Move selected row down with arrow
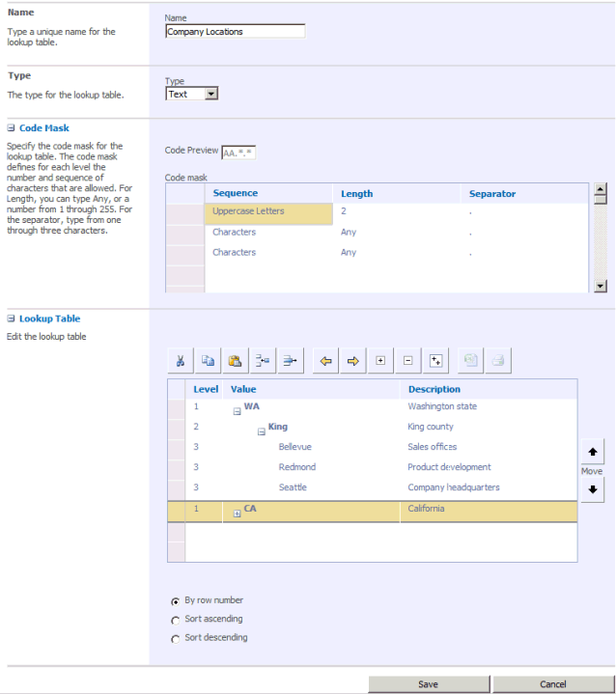 593,489
